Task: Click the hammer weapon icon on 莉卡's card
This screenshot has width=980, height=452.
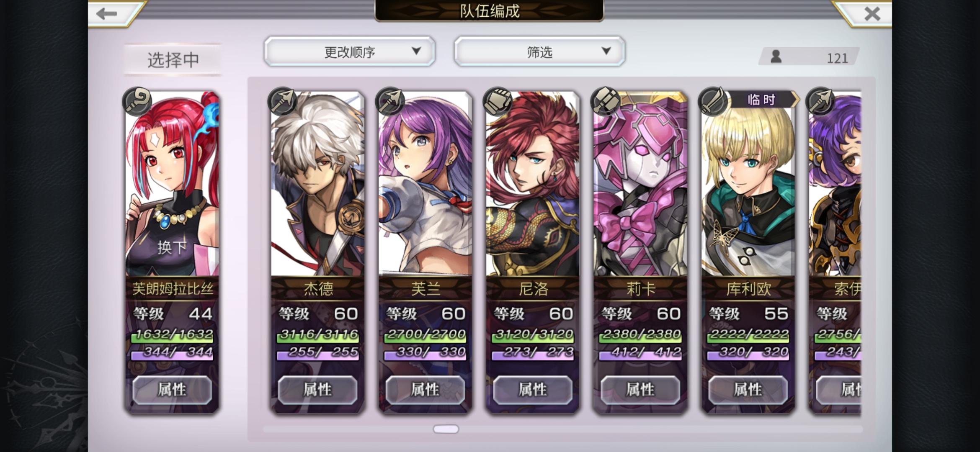Action: coord(605,101)
